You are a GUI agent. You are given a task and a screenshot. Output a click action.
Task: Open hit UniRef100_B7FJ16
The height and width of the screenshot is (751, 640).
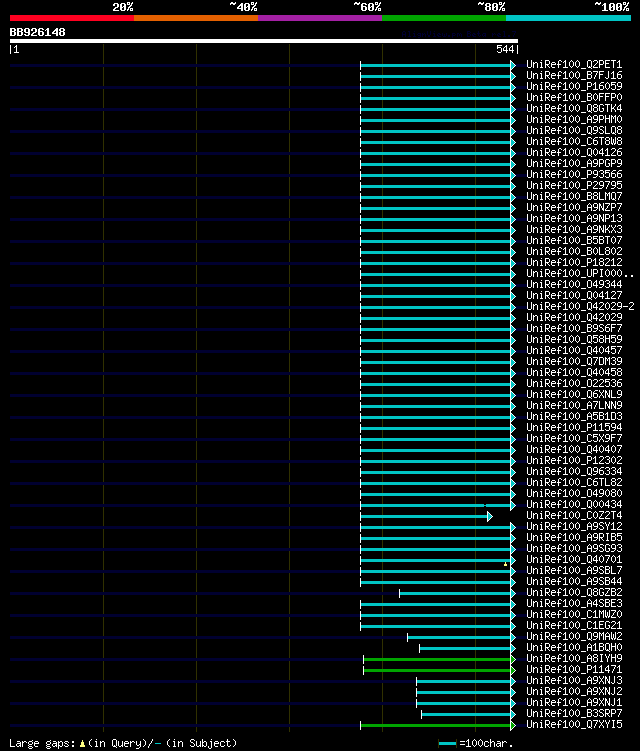(x=574, y=75)
